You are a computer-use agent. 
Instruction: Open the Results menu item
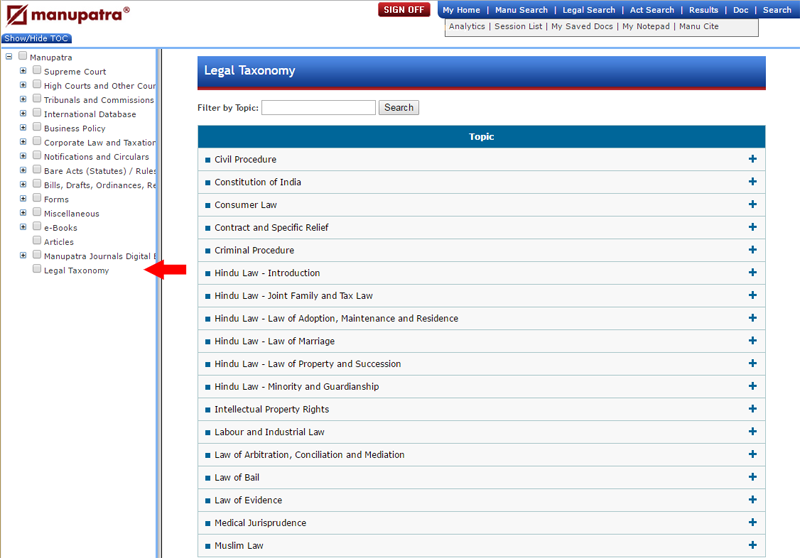tap(703, 10)
